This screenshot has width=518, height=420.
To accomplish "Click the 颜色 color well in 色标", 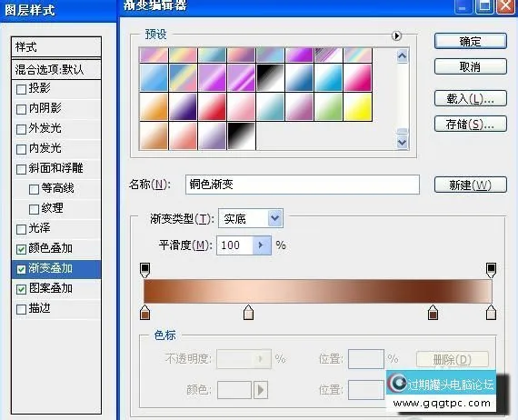I will point(234,390).
